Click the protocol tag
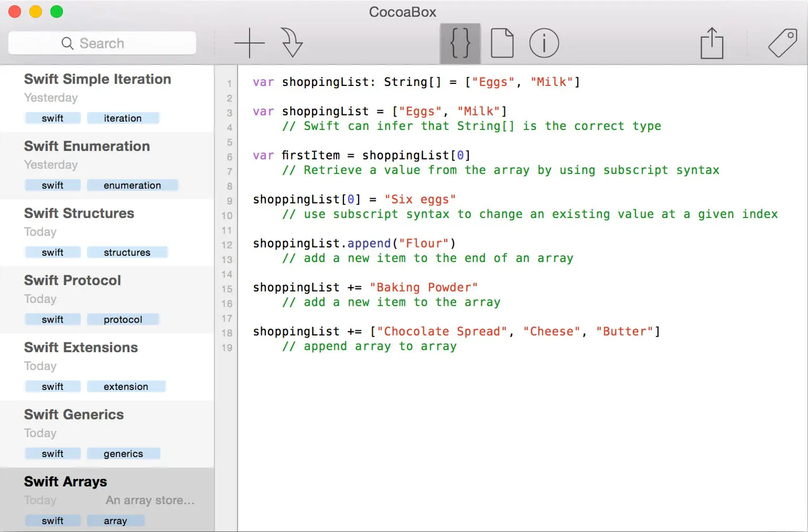Screen dimensions: 808x532 pyautogui.click(x=123, y=320)
